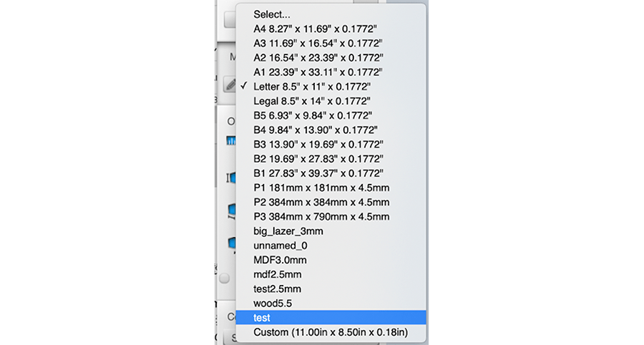
Task: Select Legal 8.5" x 14" size
Action: click(x=331, y=101)
